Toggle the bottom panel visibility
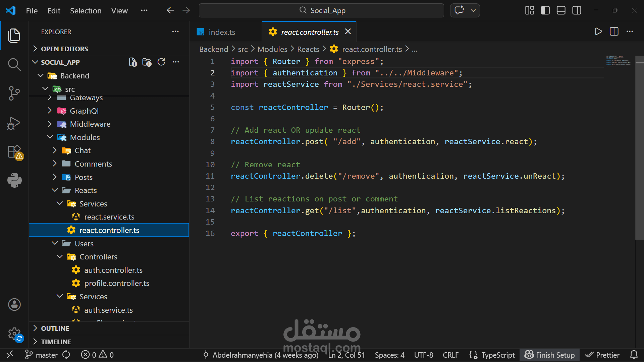644x362 pixels. 561,10
